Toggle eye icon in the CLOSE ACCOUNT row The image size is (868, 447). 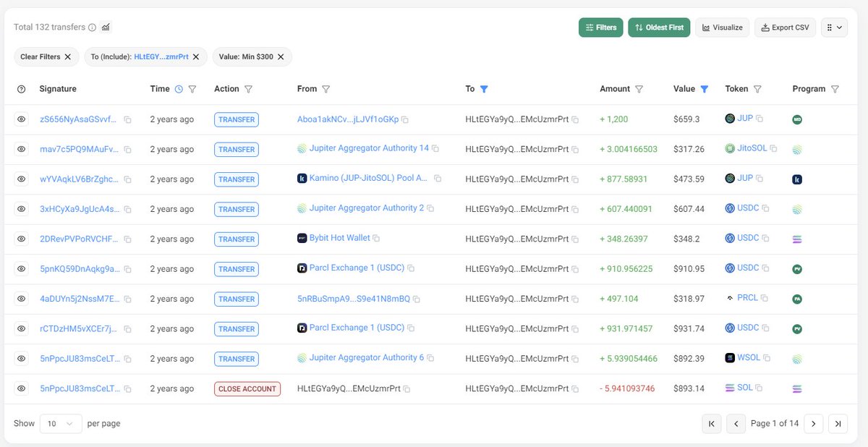point(22,388)
